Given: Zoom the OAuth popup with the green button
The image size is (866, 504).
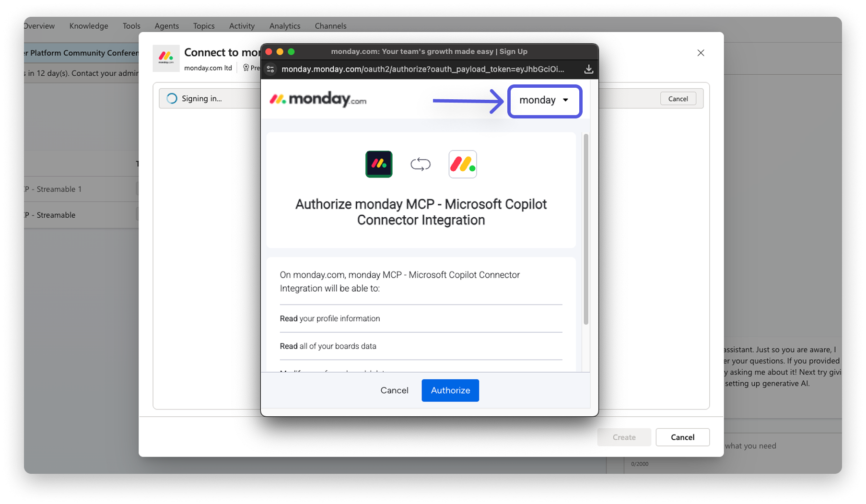Looking at the screenshot, I should 291,52.
